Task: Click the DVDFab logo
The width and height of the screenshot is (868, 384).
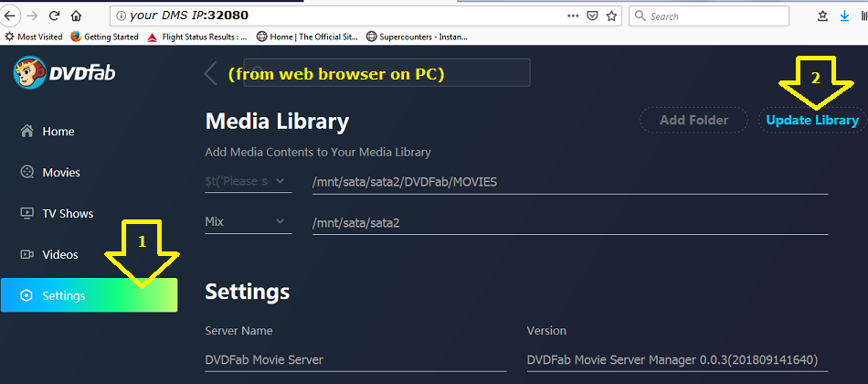Action: coord(65,72)
